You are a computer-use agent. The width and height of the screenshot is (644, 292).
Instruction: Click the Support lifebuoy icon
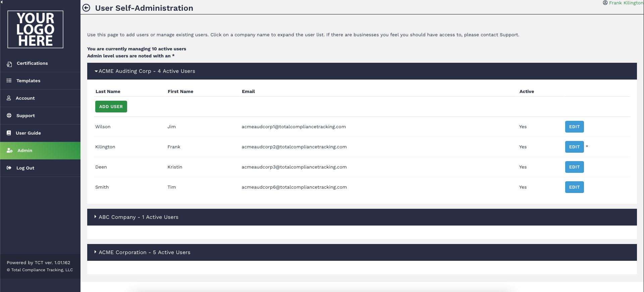(9, 115)
